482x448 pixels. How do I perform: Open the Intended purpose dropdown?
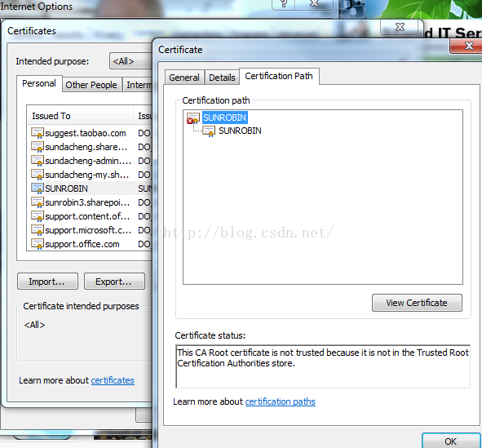pos(131,61)
